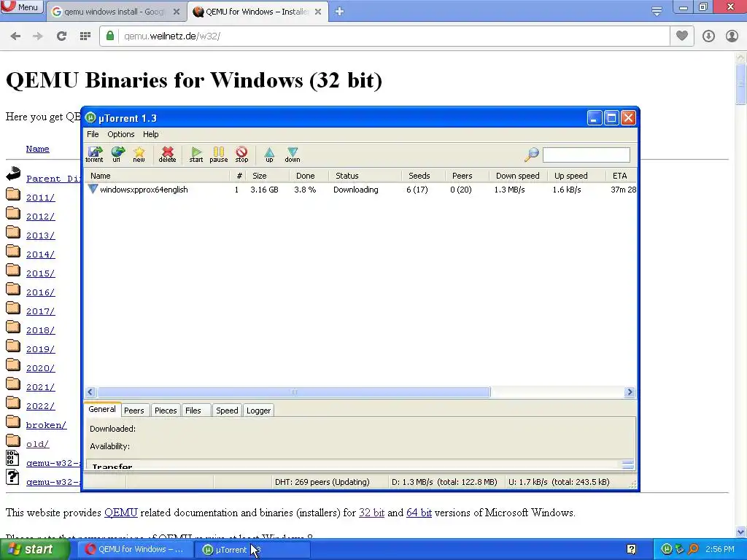Click the µTorrent taskbar button
The height and width of the screenshot is (560, 747).
click(252, 550)
